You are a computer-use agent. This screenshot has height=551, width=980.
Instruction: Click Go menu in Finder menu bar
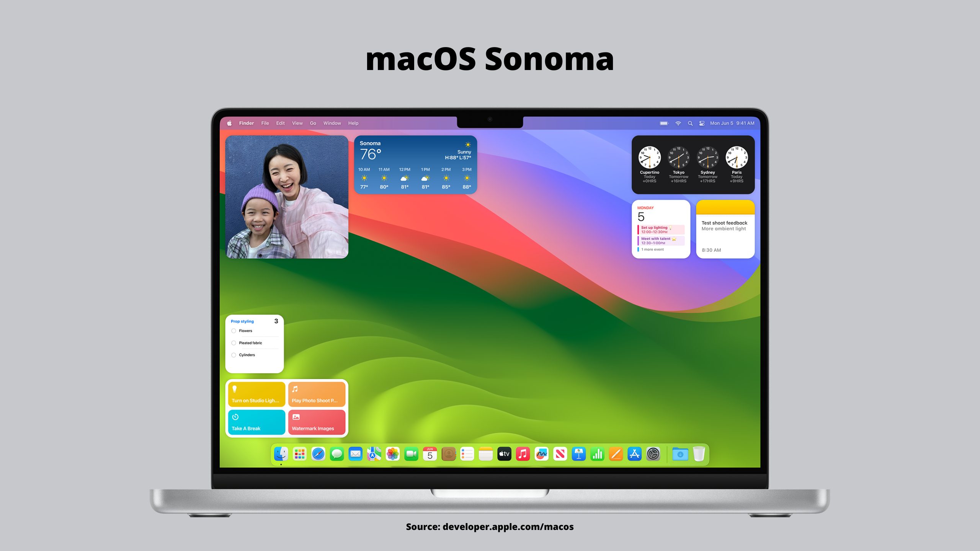pos(312,123)
